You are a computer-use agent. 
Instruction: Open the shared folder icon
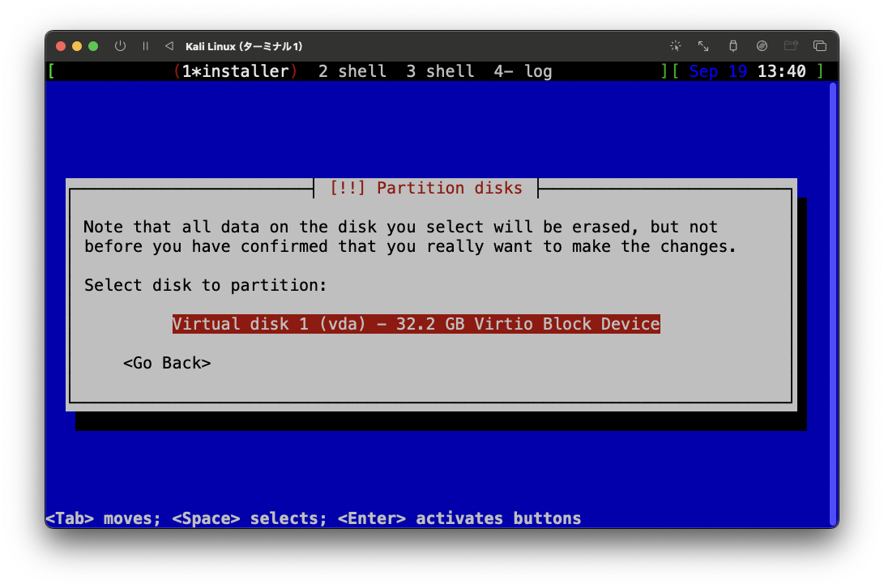point(791,46)
